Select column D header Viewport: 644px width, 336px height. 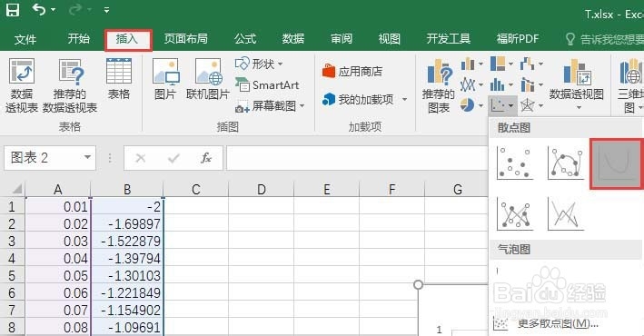click(262, 190)
